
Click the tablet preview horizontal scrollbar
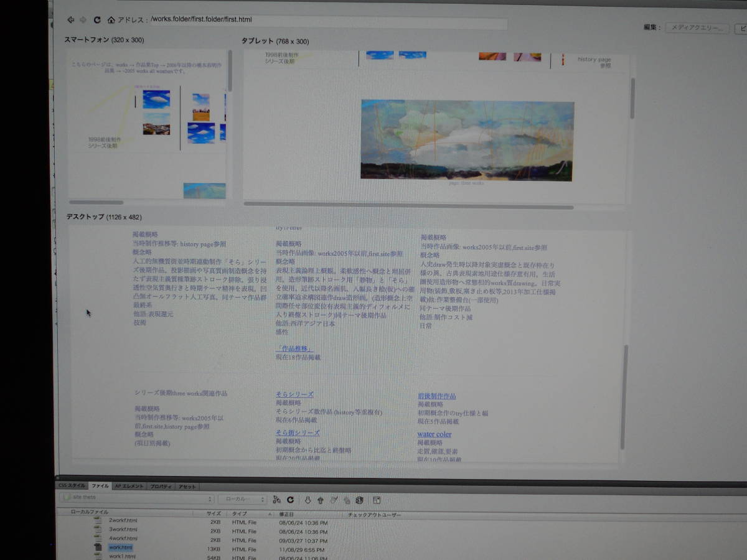coord(408,205)
